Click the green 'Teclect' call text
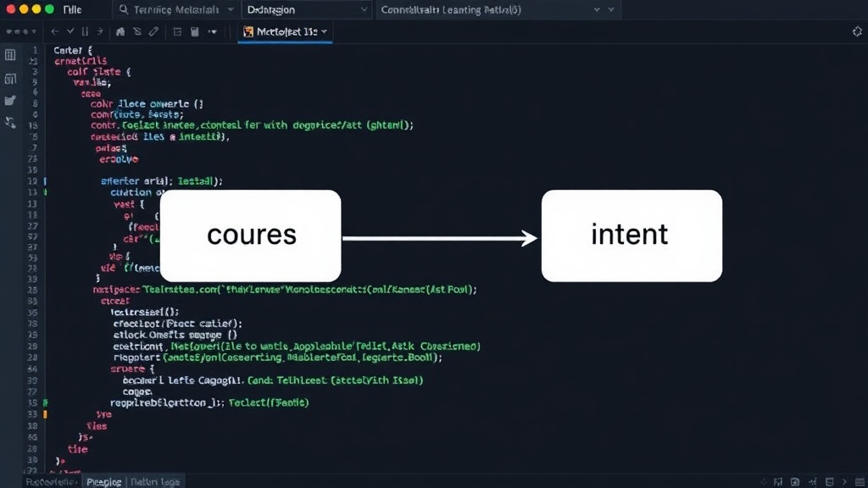Viewport: 868px width, 488px height. coord(269,402)
